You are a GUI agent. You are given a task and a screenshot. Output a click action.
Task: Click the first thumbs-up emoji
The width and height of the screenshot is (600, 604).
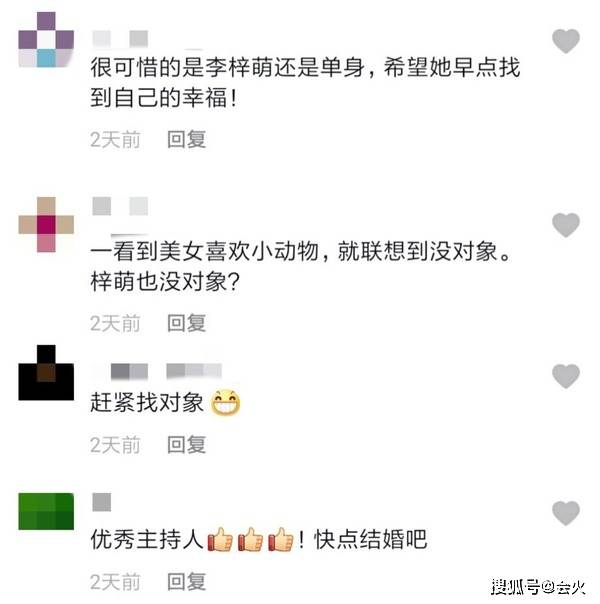(x=220, y=540)
